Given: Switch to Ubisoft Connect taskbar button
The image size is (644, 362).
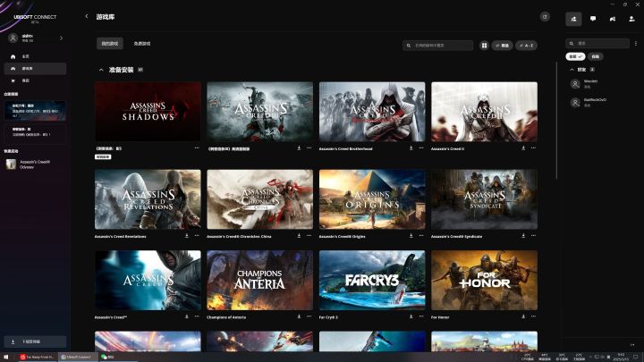Looking at the screenshot, I should 76,357.
